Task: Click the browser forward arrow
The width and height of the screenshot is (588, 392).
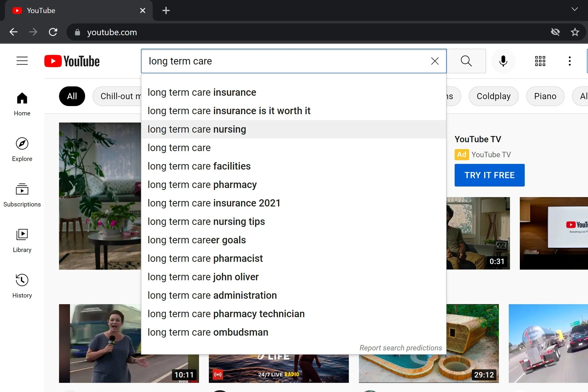Action: (x=33, y=32)
